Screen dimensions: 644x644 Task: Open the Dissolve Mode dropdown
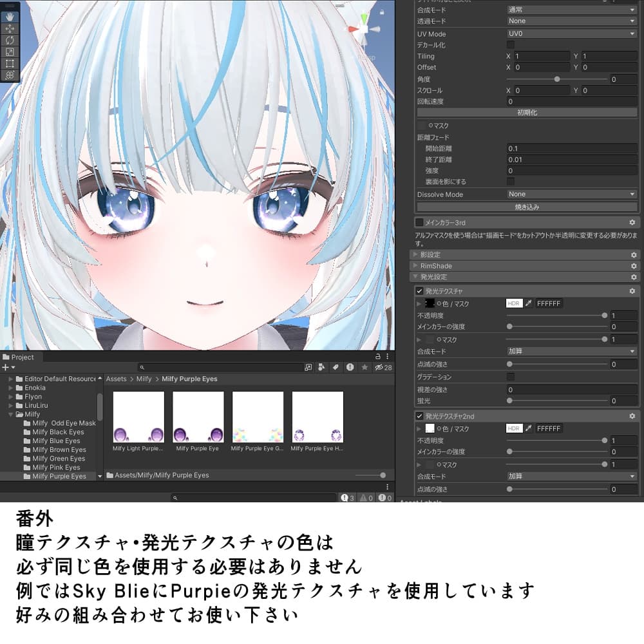570,194
